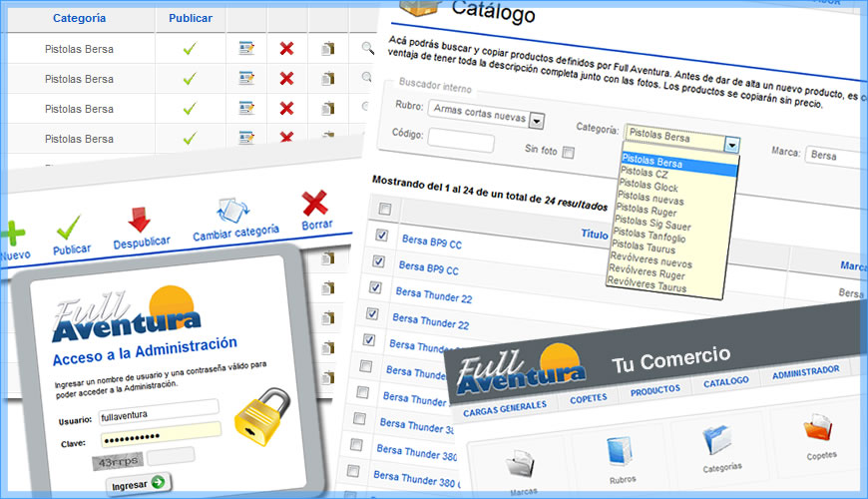
Task: Click the red delete X in the first Pistolas Bersa row
Action: pos(286,49)
